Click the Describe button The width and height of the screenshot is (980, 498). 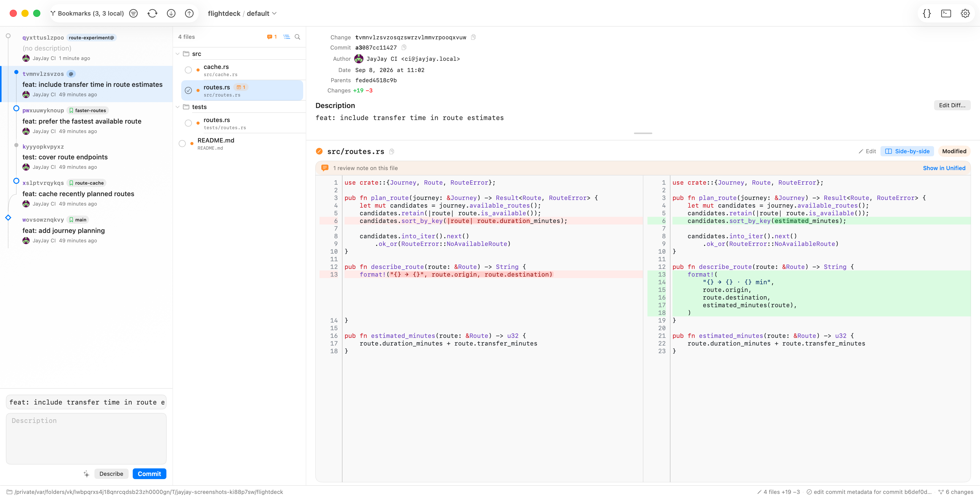coord(111,474)
